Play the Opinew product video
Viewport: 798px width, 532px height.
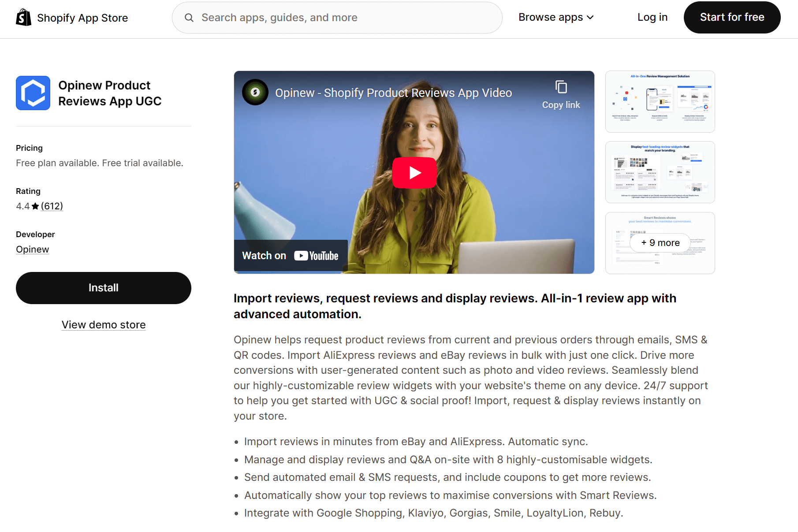pos(414,172)
